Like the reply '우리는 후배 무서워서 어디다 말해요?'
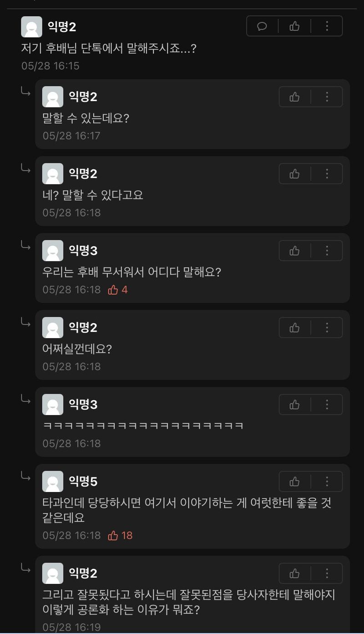364x634 pixels. pos(294,251)
